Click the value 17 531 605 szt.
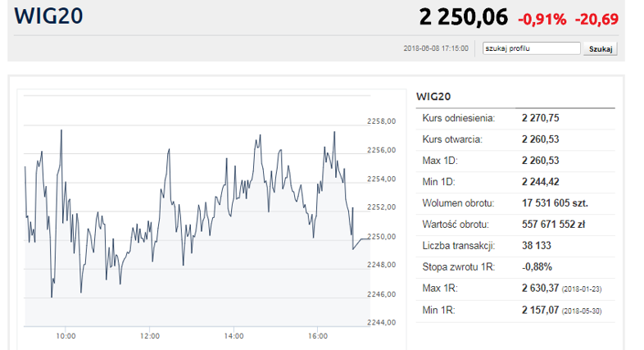 pos(555,203)
